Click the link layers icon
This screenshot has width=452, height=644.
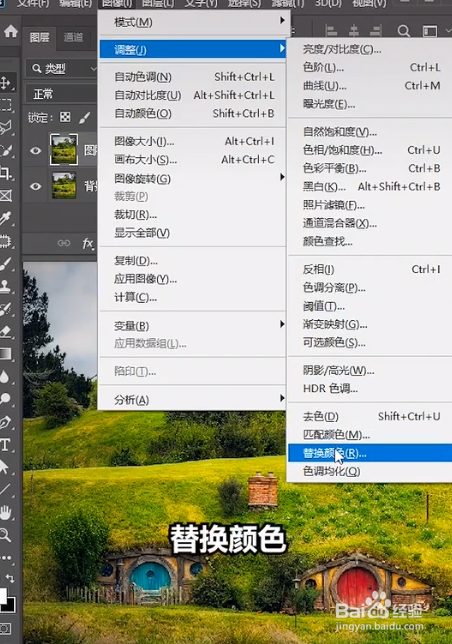(64, 243)
